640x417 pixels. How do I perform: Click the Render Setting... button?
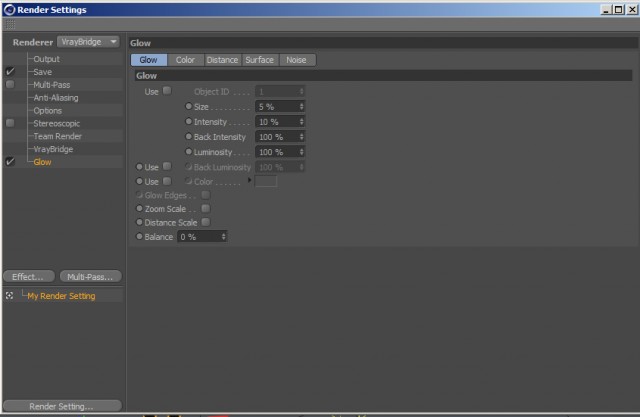pyautogui.click(x=62, y=406)
